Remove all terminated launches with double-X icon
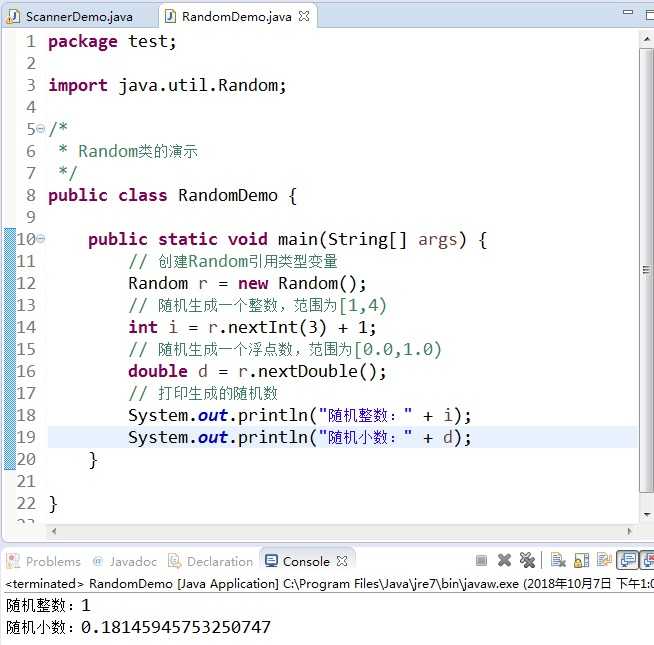Viewport: 654px width, 645px height. 527,560
